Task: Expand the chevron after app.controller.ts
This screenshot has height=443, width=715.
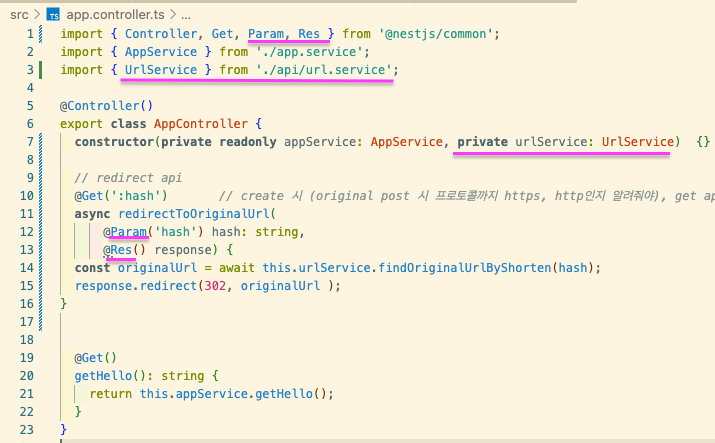Action: [x=173, y=15]
